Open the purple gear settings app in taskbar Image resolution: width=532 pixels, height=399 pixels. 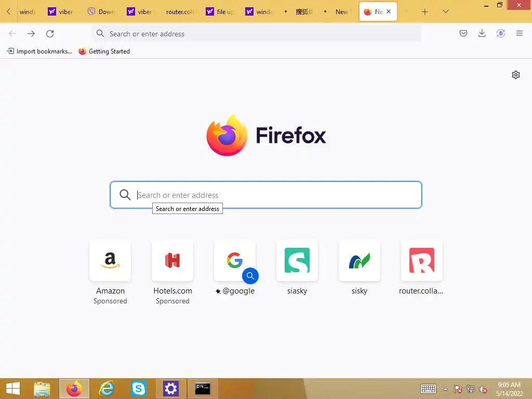[170, 389]
